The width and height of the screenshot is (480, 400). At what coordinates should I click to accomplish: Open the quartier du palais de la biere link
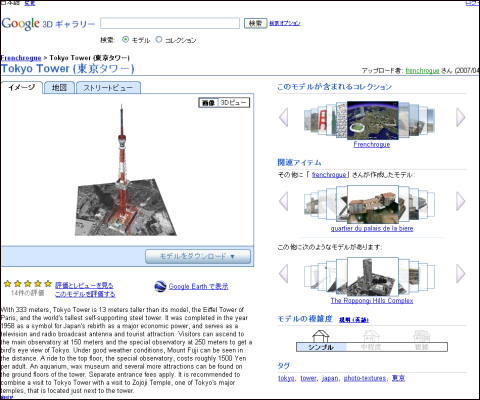coord(372,228)
